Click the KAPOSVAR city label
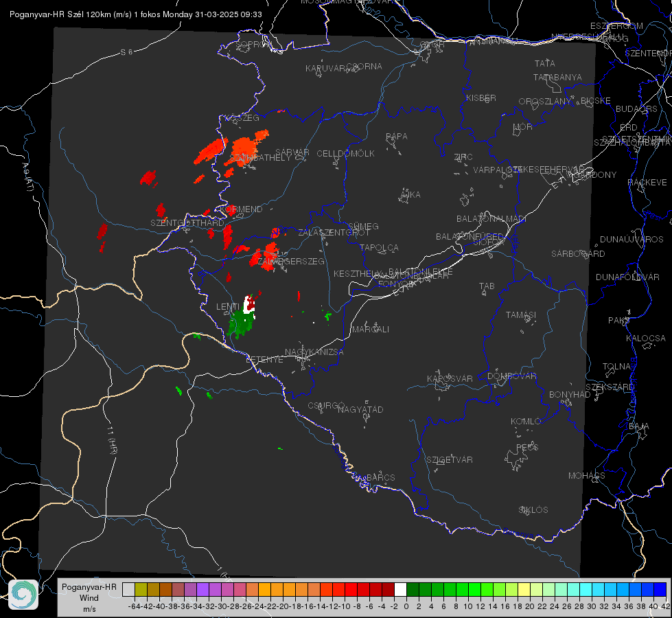Screen dimensions: 672x618 coord(450,378)
